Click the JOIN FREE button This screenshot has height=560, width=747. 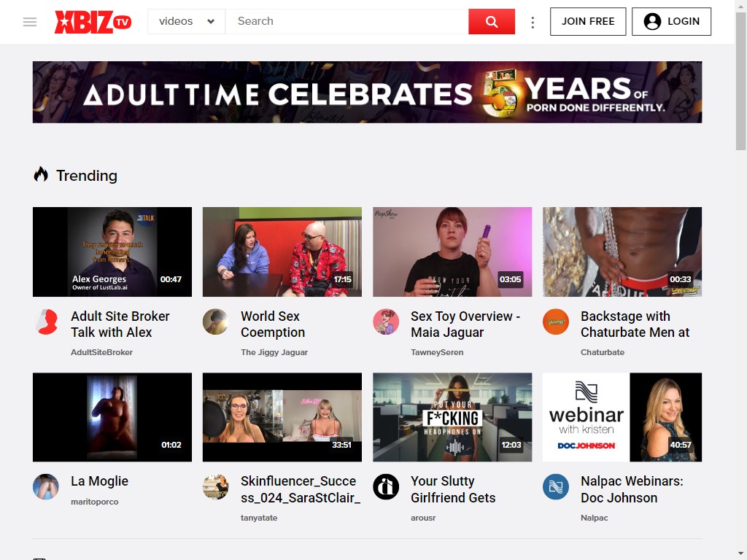coord(588,21)
